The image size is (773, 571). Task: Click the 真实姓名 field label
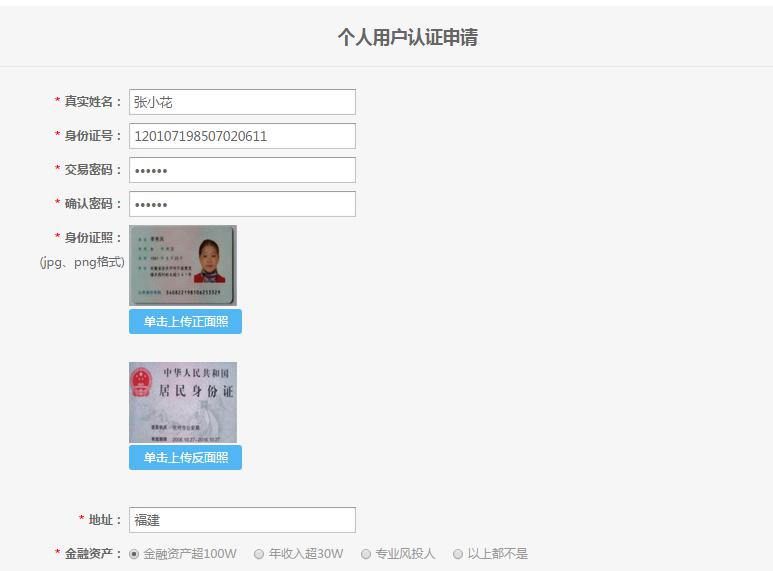[93, 102]
